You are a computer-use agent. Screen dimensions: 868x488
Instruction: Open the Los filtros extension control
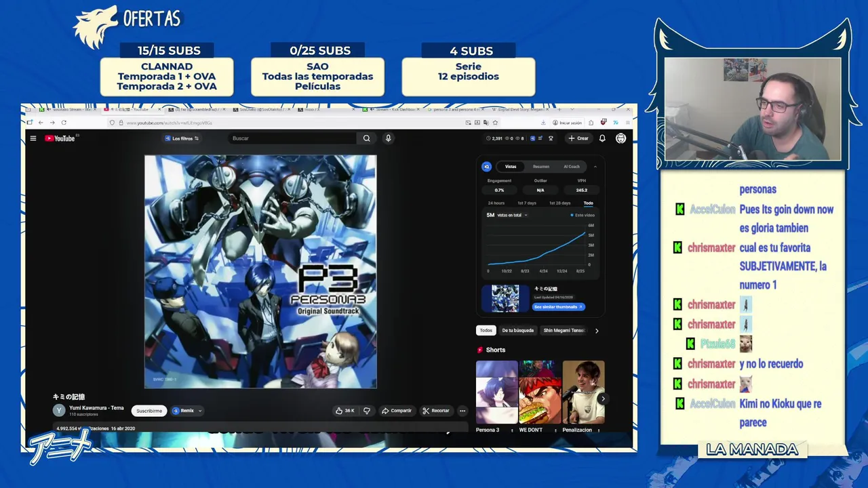[182, 138]
